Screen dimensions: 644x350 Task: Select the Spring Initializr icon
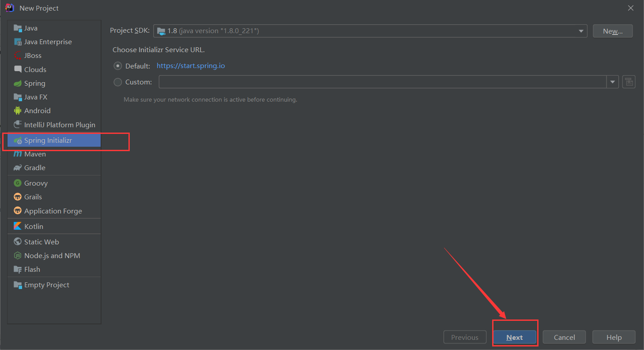pos(18,141)
